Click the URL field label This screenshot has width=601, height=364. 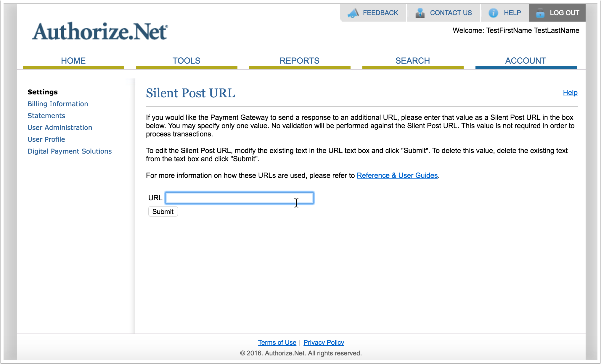pyautogui.click(x=155, y=198)
